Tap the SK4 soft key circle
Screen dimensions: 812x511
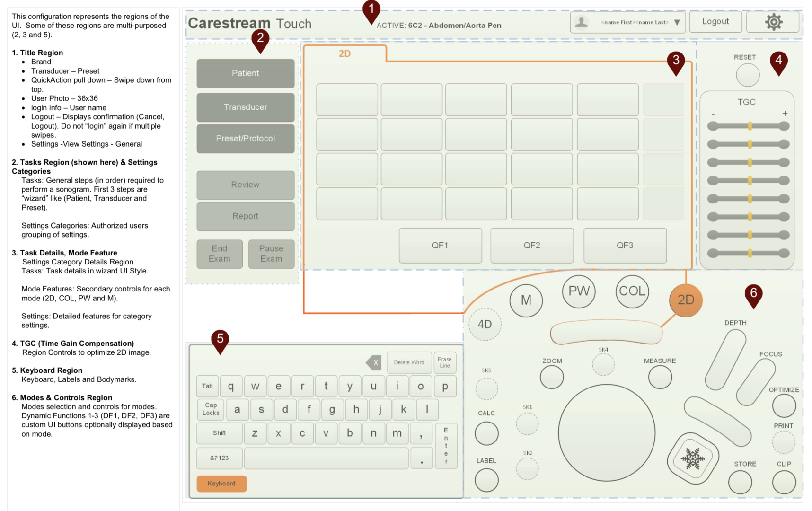(x=603, y=364)
